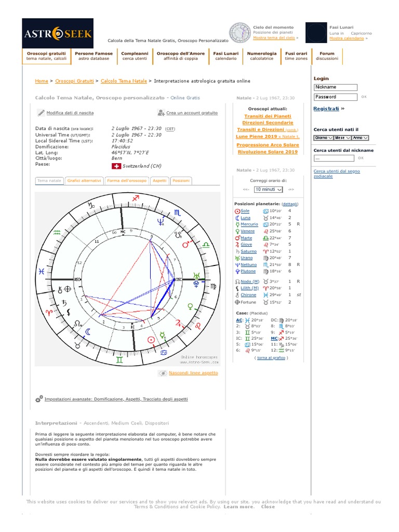Close the cookie notice banner
The image size is (399, 532).
(x=268, y=507)
